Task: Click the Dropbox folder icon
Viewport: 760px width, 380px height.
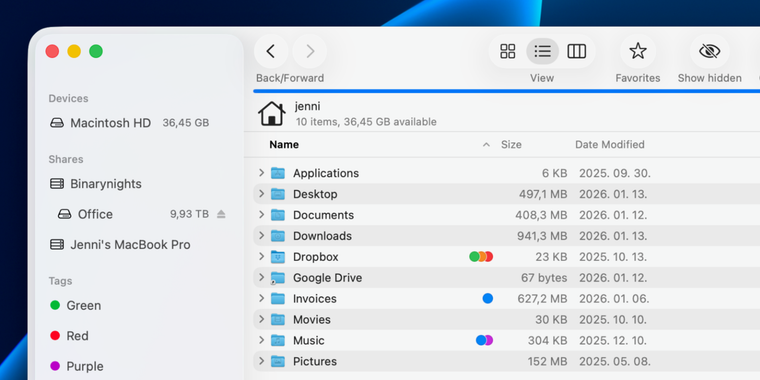Action: 278,256
